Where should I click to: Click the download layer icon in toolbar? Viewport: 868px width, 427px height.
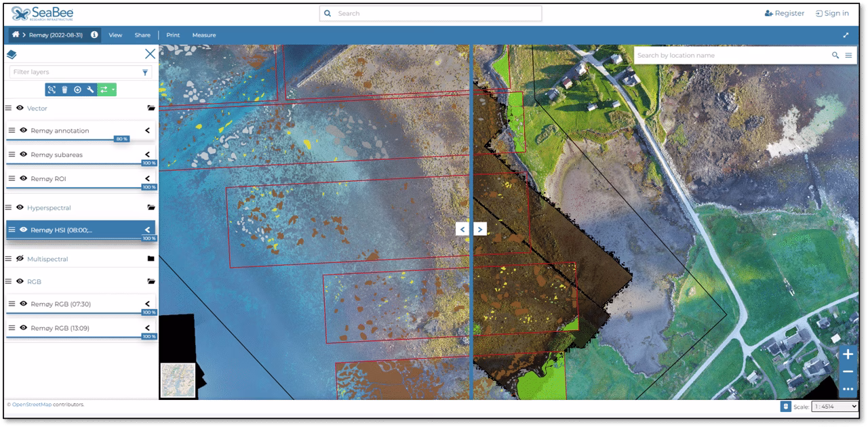click(x=78, y=89)
